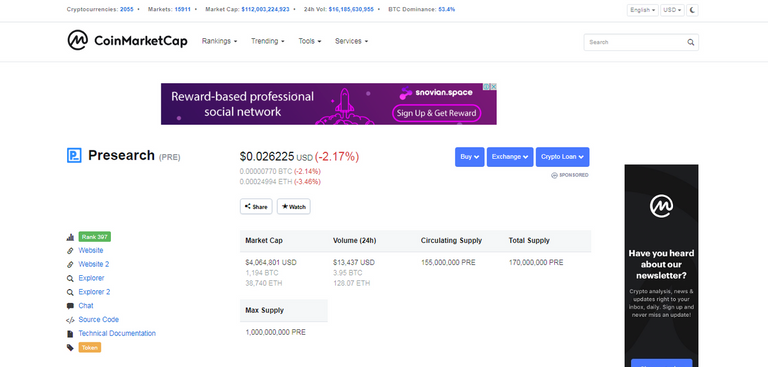
Task: Click link icon beside Website 2
Action: tap(70, 264)
